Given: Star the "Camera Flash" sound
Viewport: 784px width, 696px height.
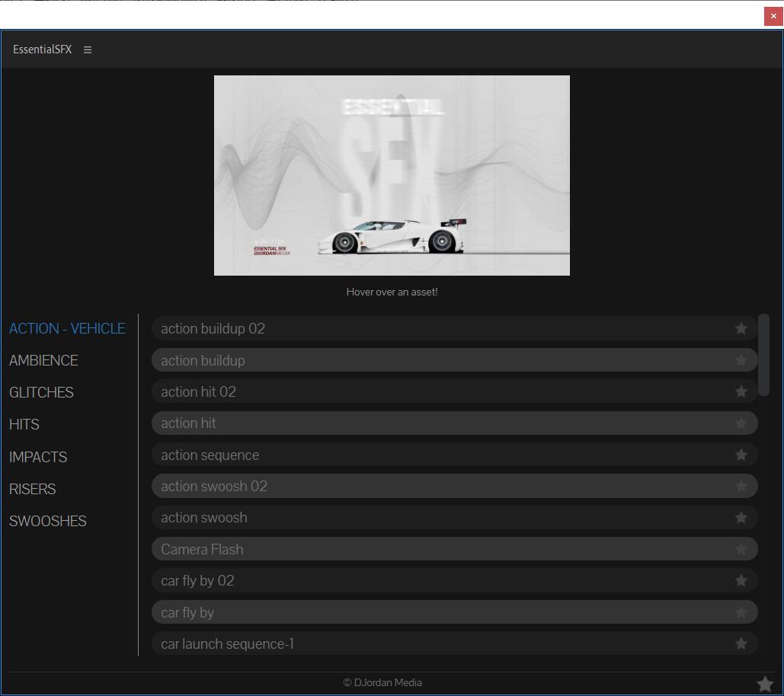Looking at the screenshot, I should coord(741,548).
